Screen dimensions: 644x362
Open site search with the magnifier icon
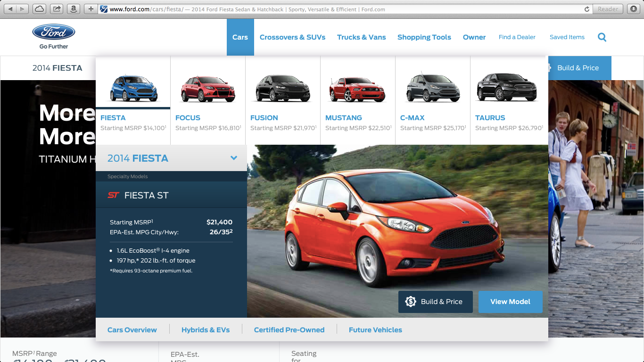[602, 37]
